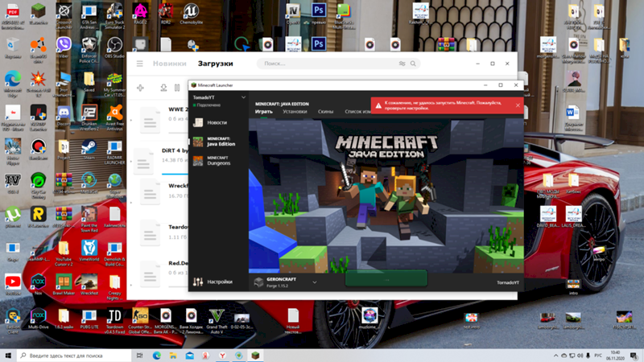Switch to the Установки tab
Screen dimensions: 644x362
pyautogui.click(x=295, y=112)
